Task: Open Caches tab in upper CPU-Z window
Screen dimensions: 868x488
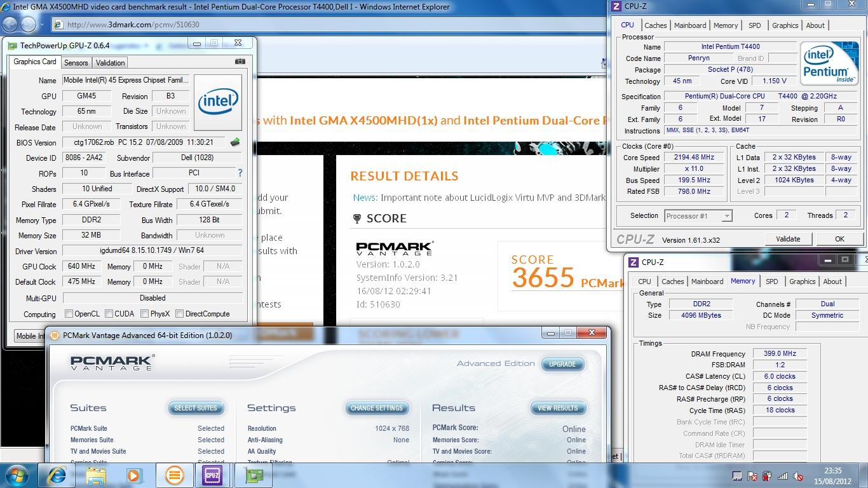Action: click(x=656, y=25)
